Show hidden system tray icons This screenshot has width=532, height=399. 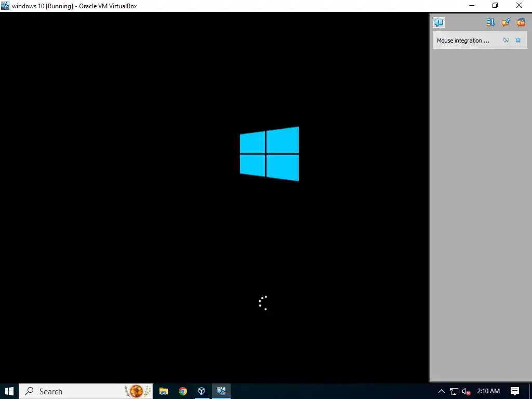pos(442,391)
